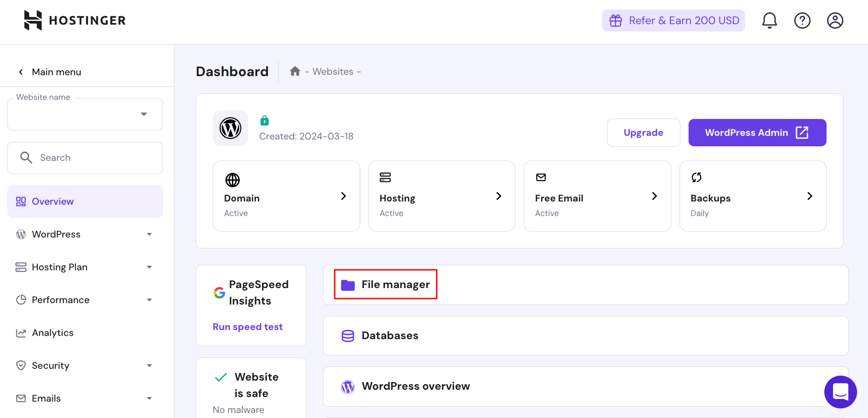Image resolution: width=868 pixels, height=418 pixels.
Task: Open the Analytics menu item
Action: 52,332
